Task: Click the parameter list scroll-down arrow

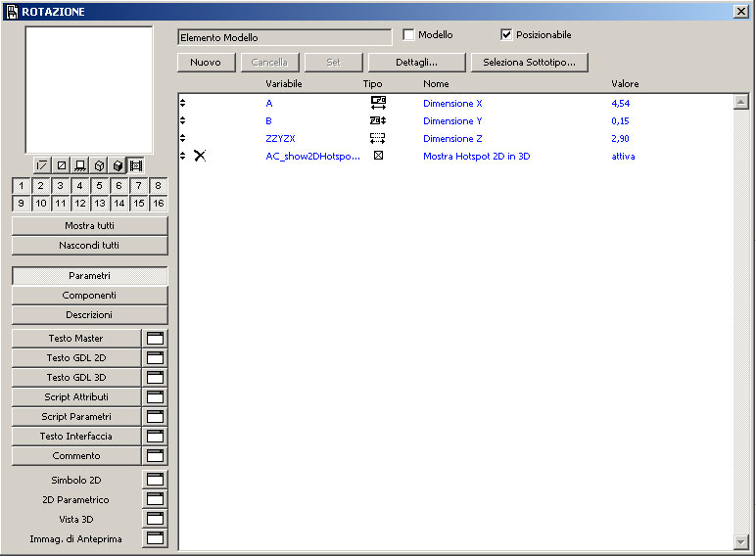Action: click(740, 540)
